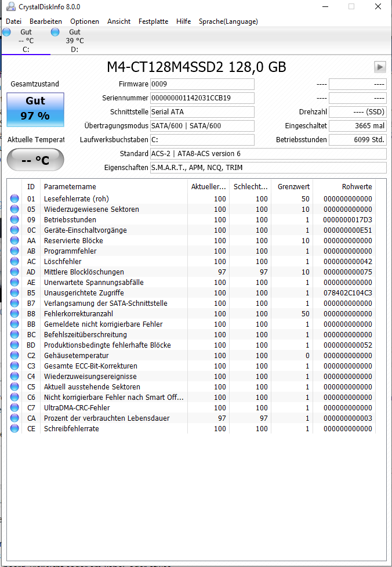
Task: Click status circle of Wiederzugewiesene Sektoren row
Action: coord(14,209)
